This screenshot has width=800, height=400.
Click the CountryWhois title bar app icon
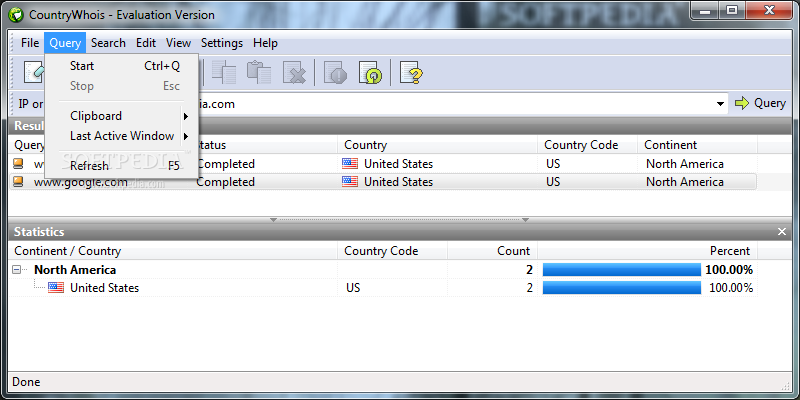[x=17, y=15]
